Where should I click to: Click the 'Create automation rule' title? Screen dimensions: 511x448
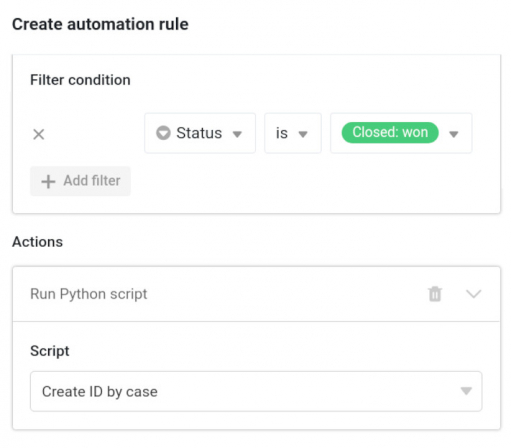point(100,24)
